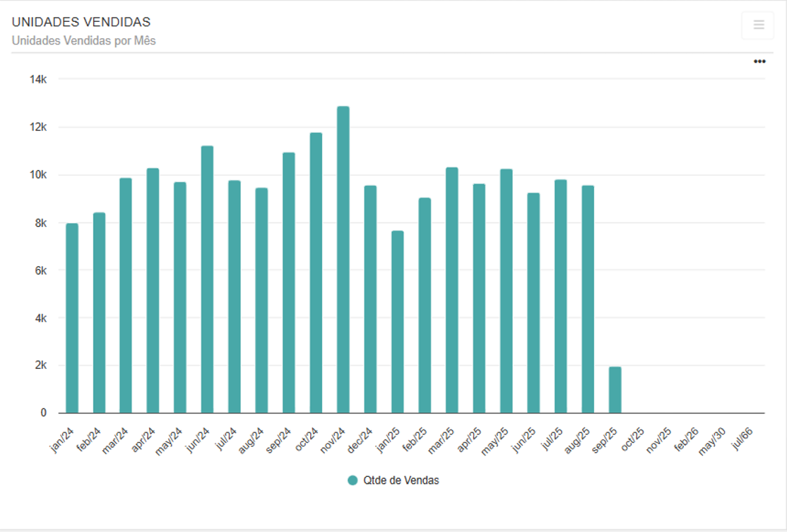Select the aug/25 bar
The image size is (787, 532).
(x=588, y=299)
